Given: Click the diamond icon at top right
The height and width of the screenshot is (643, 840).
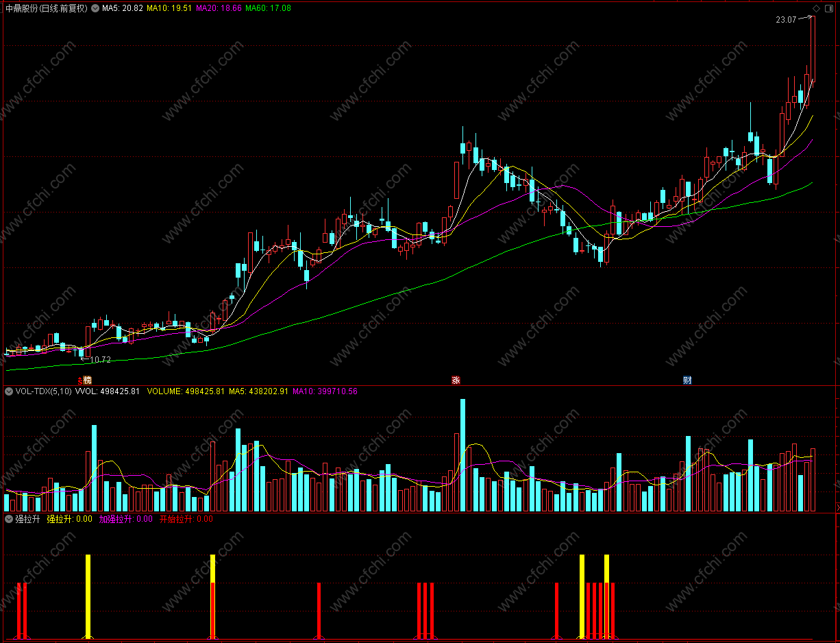Looking at the screenshot, I should click(816, 8).
